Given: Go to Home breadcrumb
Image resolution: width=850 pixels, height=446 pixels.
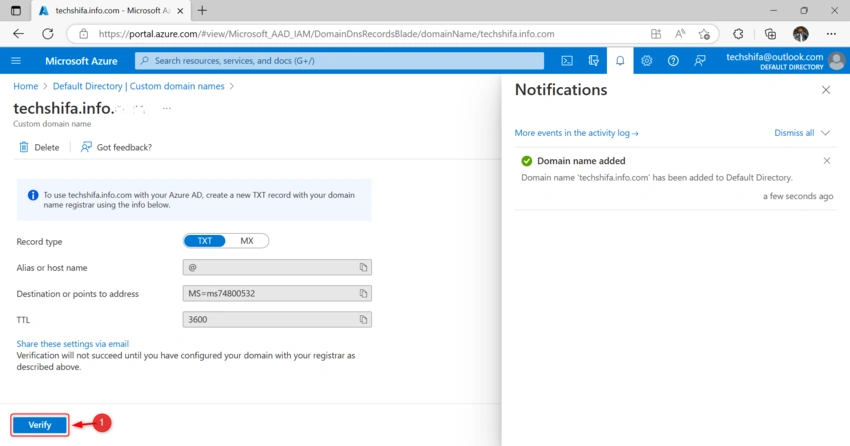Looking at the screenshot, I should pyautogui.click(x=25, y=86).
